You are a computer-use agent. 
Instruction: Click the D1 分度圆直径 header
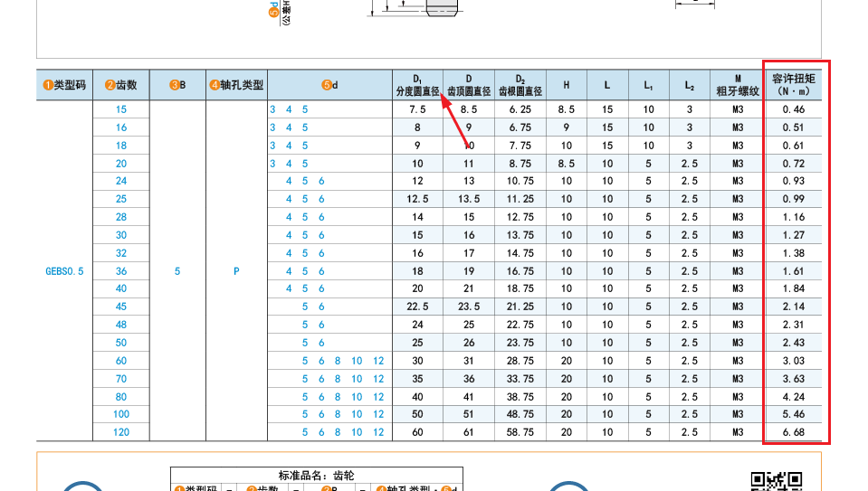(x=417, y=85)
